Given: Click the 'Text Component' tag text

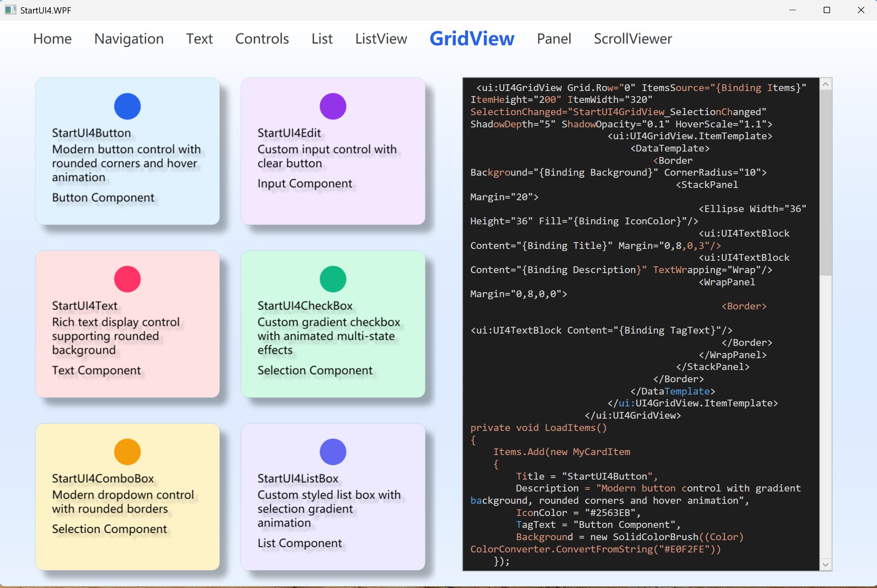Looking at the screenshot, I should (x=97, y=370).
